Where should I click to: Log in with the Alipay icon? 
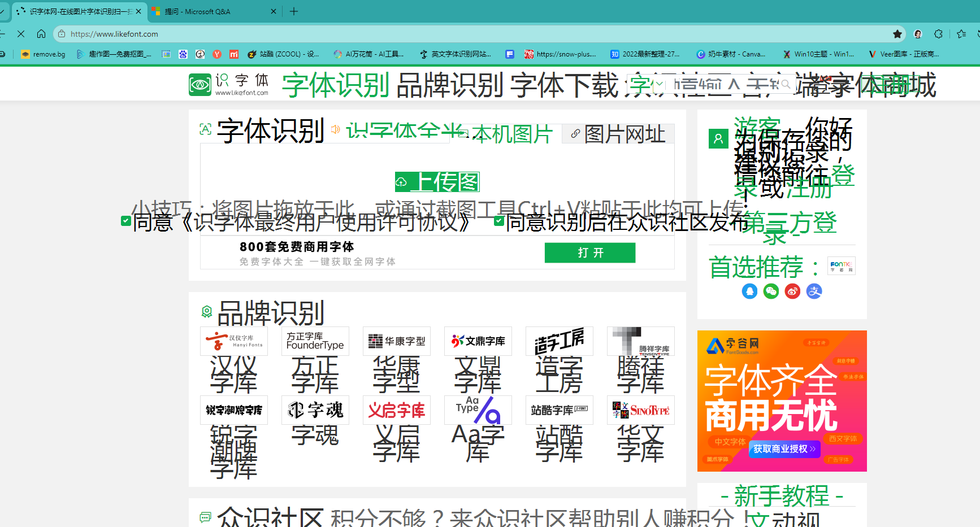814,291
